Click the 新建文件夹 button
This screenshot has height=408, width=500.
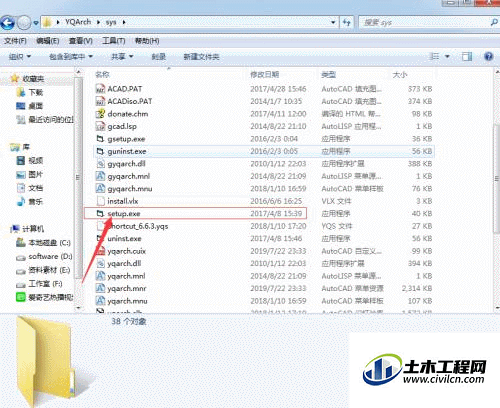tap(201, 57)
